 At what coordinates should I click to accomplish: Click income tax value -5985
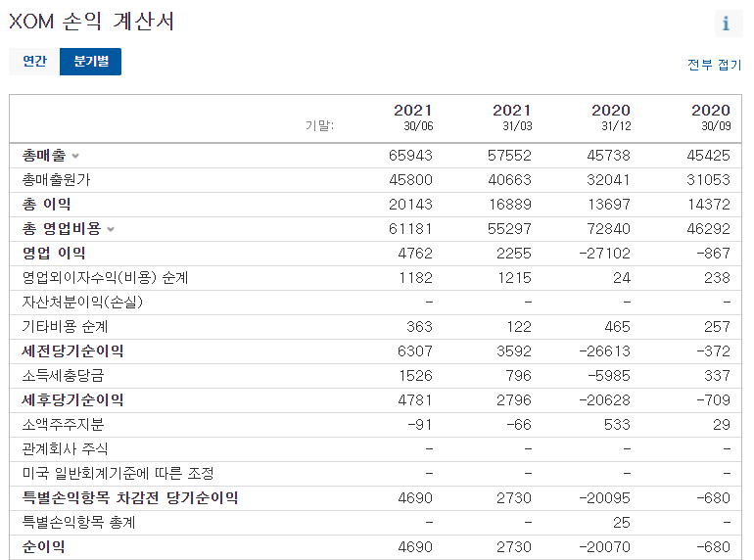pos(609,375)
